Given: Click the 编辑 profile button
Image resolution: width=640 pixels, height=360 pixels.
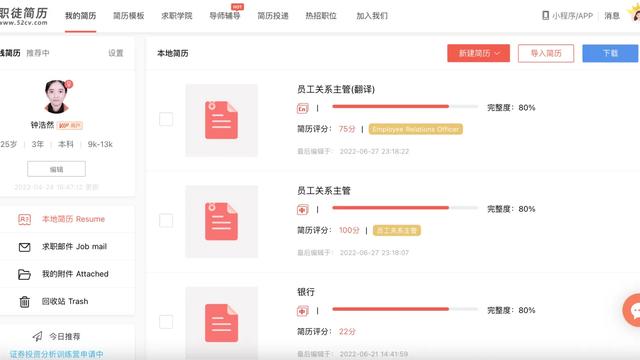Looking at the screenshot, I should click(56, 169).
